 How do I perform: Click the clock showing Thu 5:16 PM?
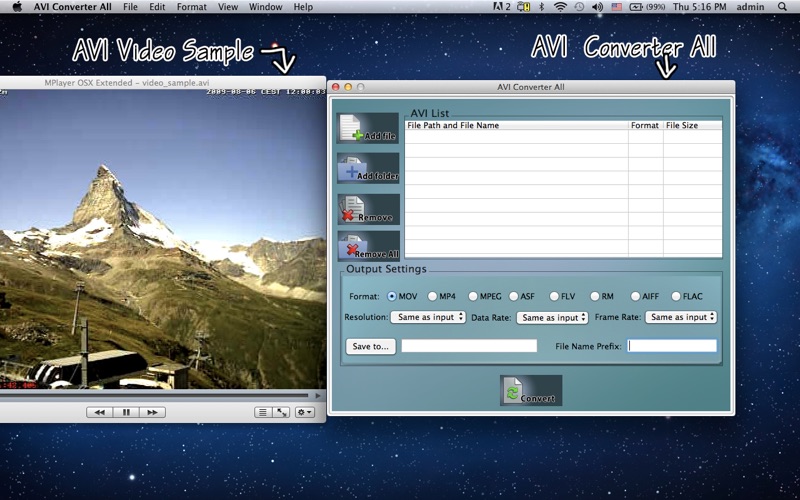[699, 7]
